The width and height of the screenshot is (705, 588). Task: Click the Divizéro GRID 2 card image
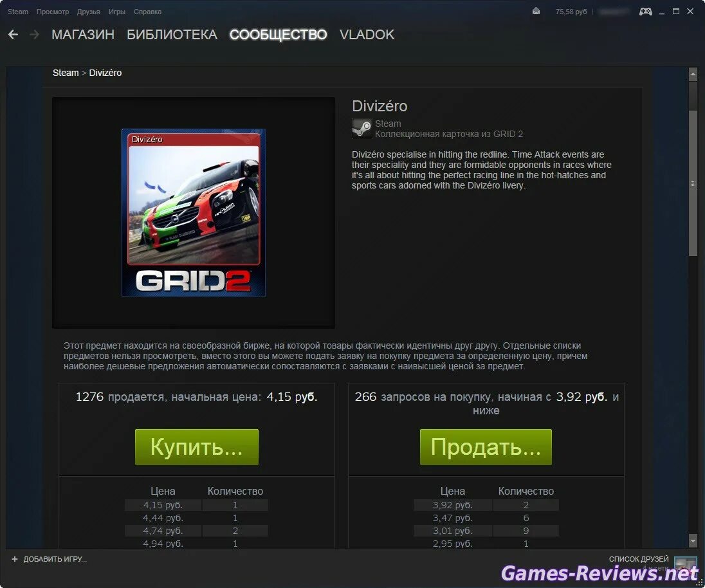194,213
